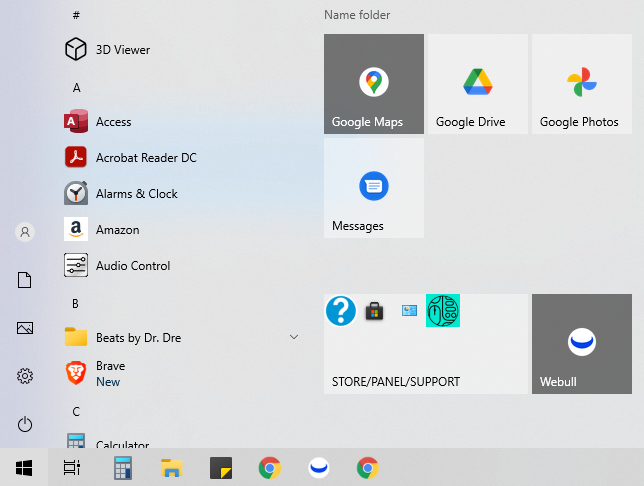This screenshot has height=486, width=644.
Task: Open the Chrome icon right of Webull
Action: point(368,468)
